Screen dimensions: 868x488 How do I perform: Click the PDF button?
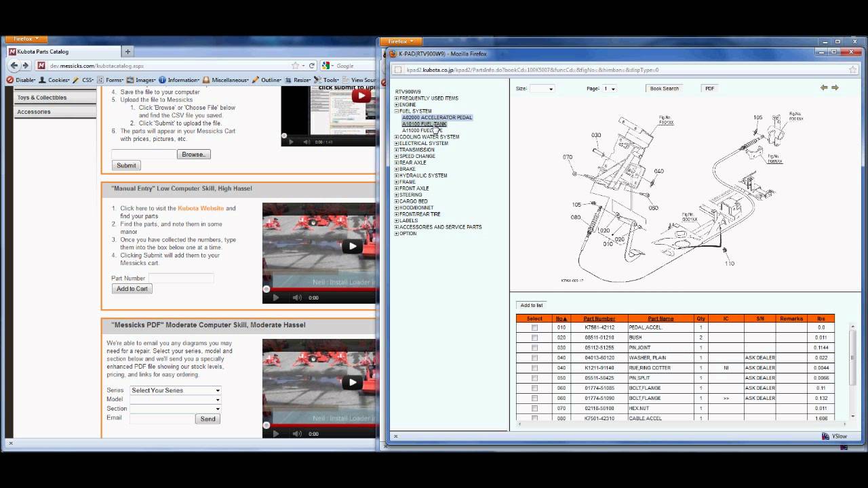pyautogui.click(x=709, y=89)
